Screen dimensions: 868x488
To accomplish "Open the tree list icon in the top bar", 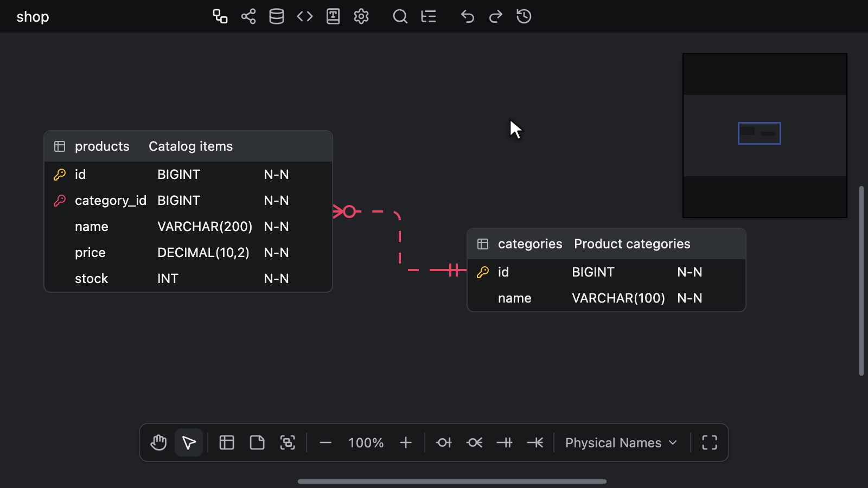I will pyautogui.click(x=429, y=16).
